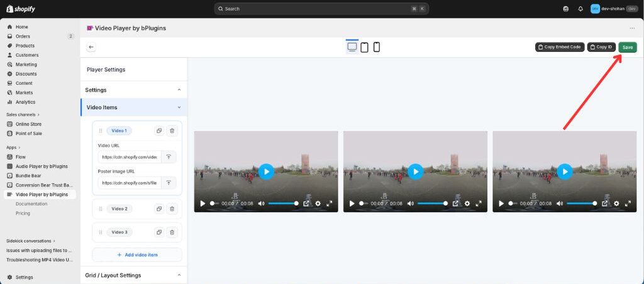This screenshot has height=284, width=644.
Task: Go to Audio Player by bPlugins app
Action: pyautogui.click(x=42, y=166)
